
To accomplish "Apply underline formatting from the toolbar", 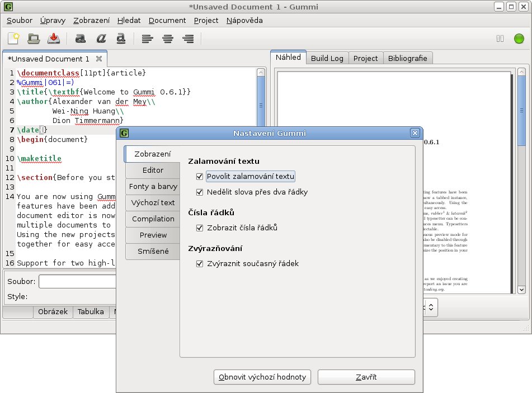I will (x=121, y=39).
